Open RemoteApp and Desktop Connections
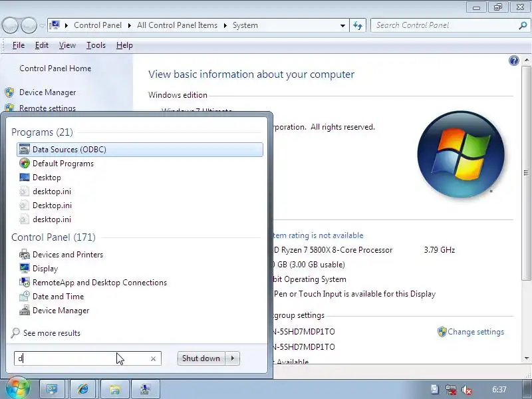This screenshot has width=532, height=399. [x=140, y=282]
